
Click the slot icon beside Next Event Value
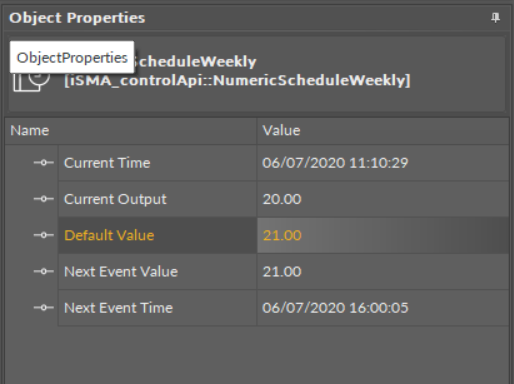pyautogui.click(x=44, y=272)
